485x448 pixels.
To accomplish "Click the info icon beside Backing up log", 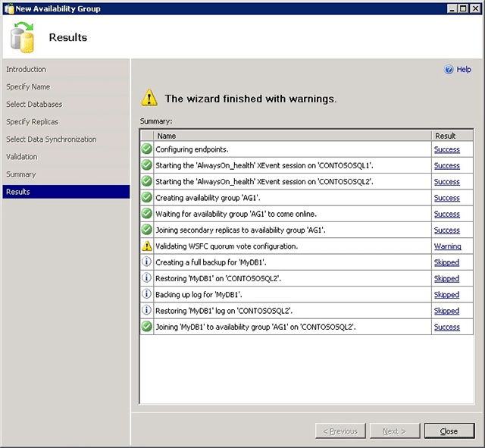I will (146, 294).
